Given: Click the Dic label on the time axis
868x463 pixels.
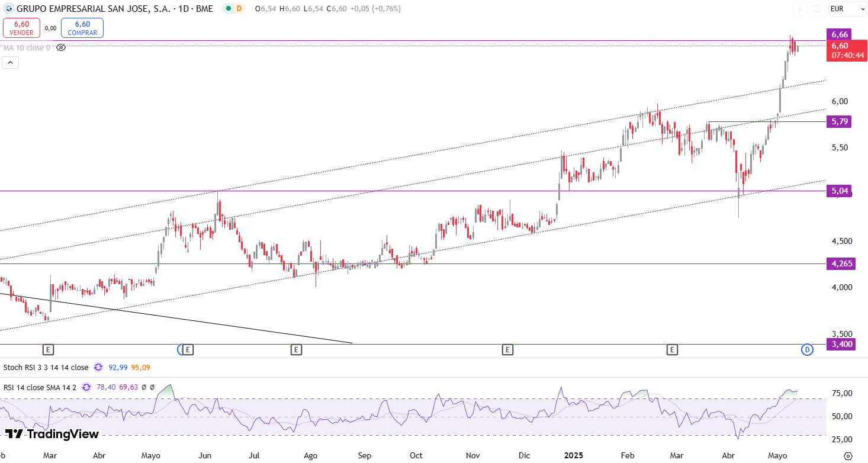Looking at the screenshot, I should pyautogui.click(x=524, y=455).
